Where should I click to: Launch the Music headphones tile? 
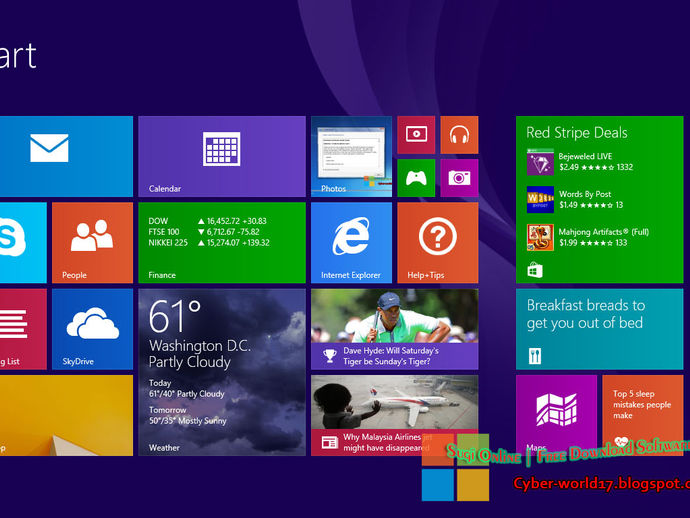(459, 135)
